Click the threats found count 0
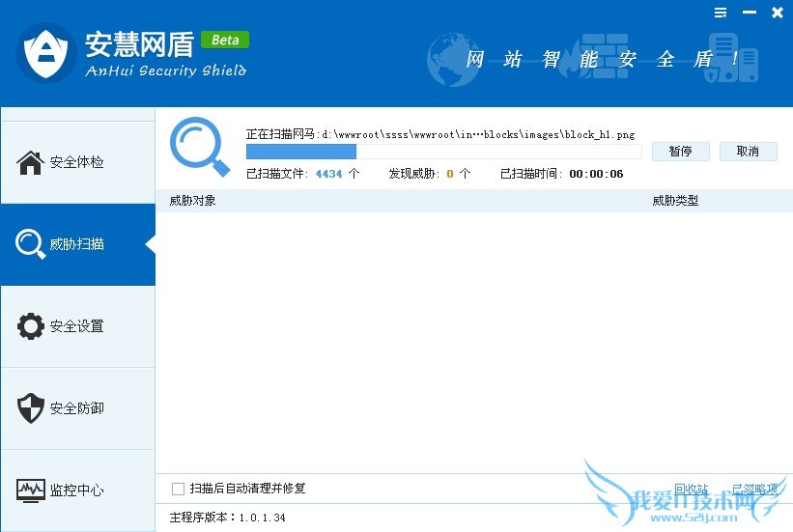793x532 pixels. pos(449,174)
